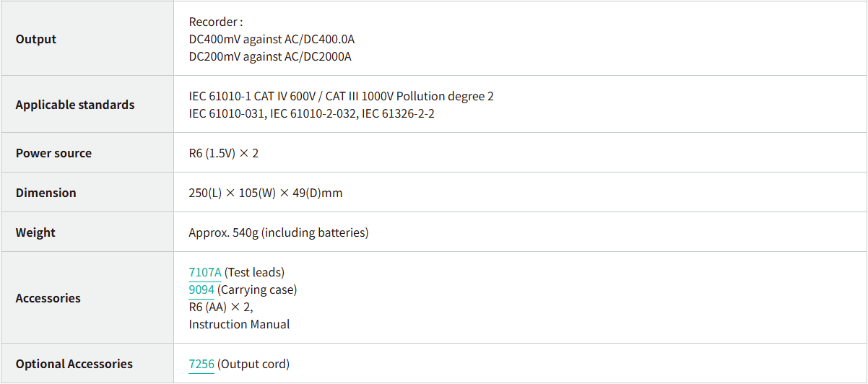The height and width of the screenshot is (384, 868).
Task: Select the "Applicable standards" row label
Action: tap(75, 105)
